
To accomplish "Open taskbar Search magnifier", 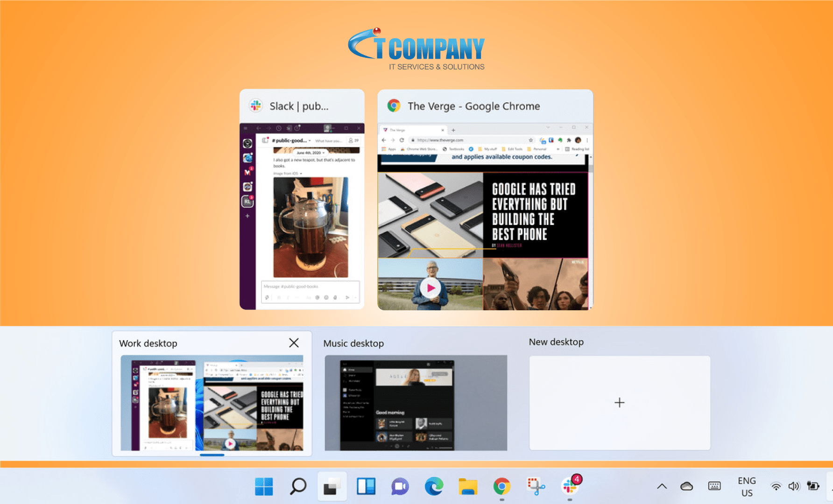I will [298, 486].
